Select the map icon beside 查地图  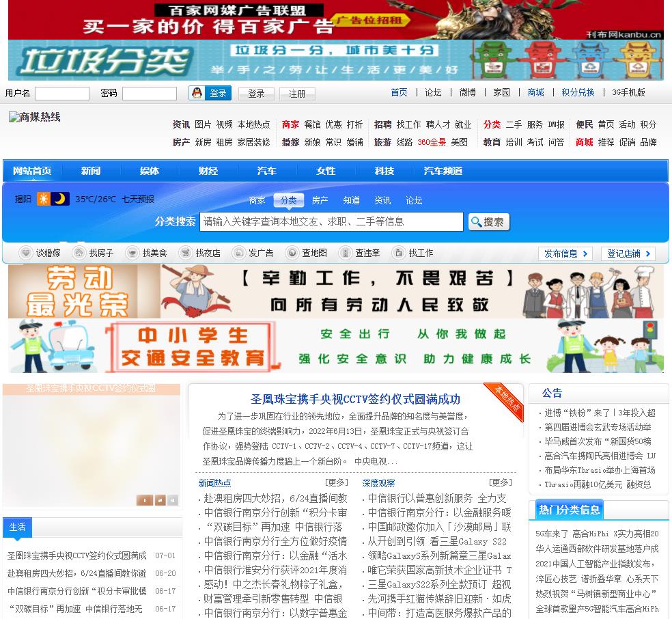coord(292,253)
